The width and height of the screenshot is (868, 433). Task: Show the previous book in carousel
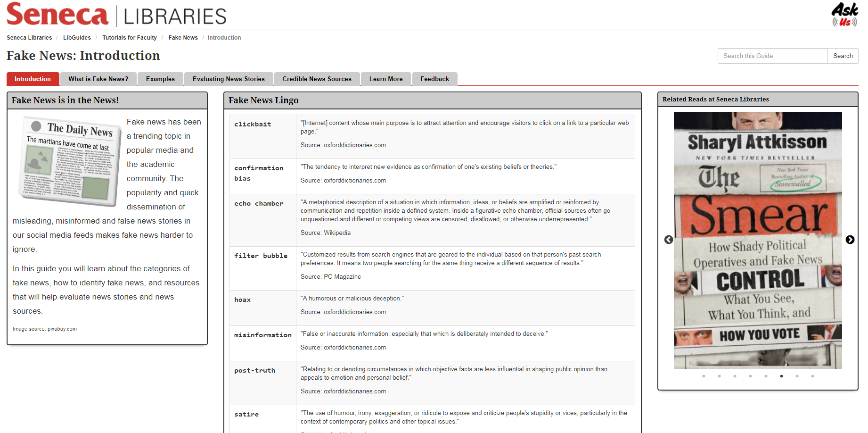(x=669, y=240)
